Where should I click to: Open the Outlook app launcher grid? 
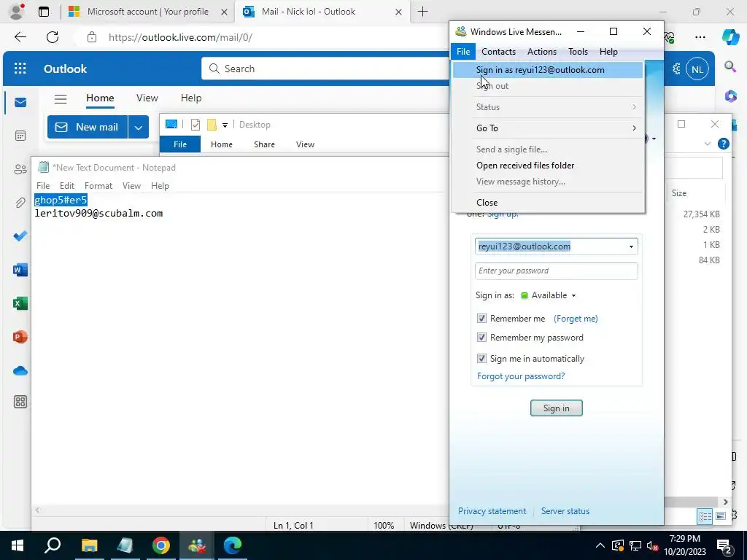(20, 69)
